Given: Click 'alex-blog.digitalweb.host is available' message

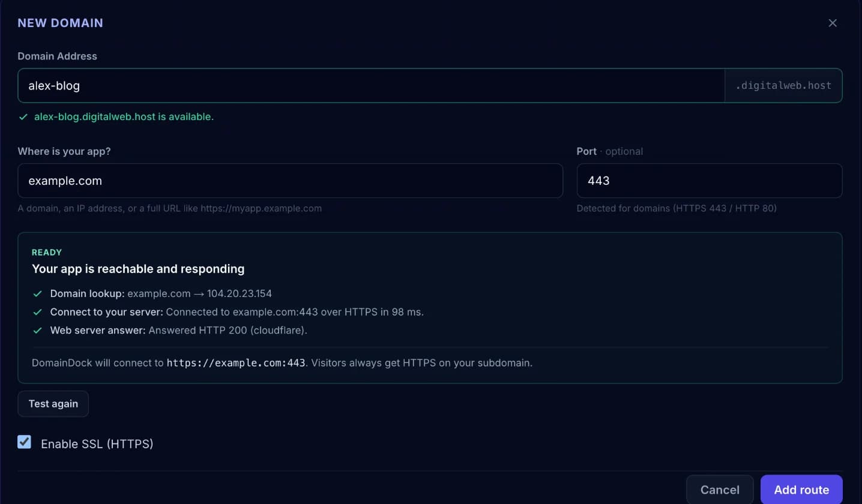Looking at the screenshot, I should (124, 117).
